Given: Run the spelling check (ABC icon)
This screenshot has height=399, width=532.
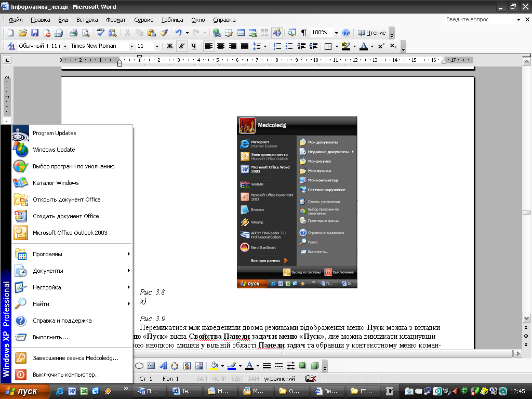Looking at the screenshot, I should coord(100,33).
